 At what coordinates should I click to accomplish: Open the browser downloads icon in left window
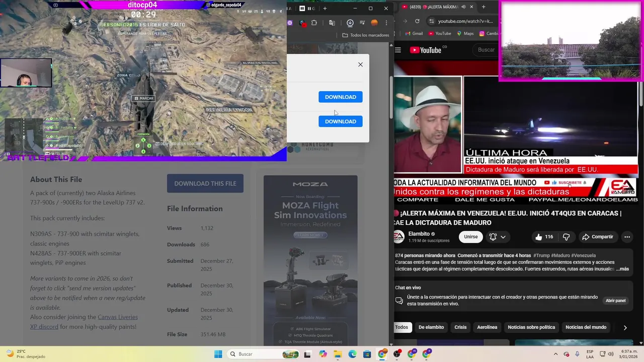click(x=350, y=23)
